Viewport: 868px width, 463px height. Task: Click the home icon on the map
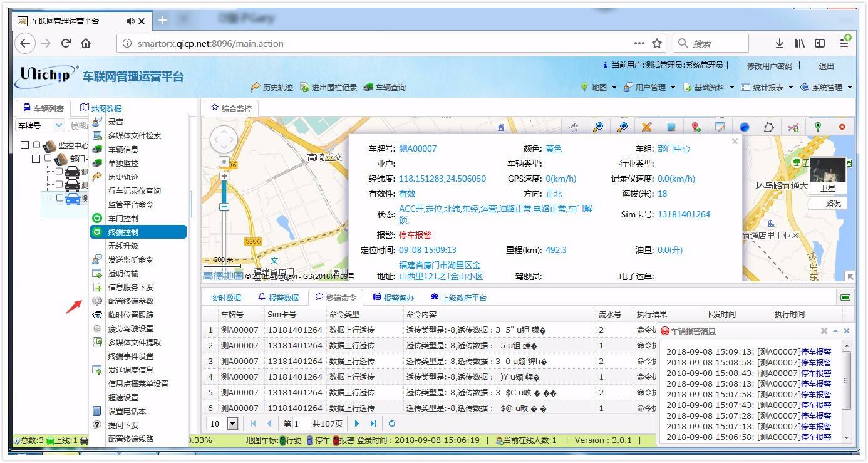[x=500, y=127]
